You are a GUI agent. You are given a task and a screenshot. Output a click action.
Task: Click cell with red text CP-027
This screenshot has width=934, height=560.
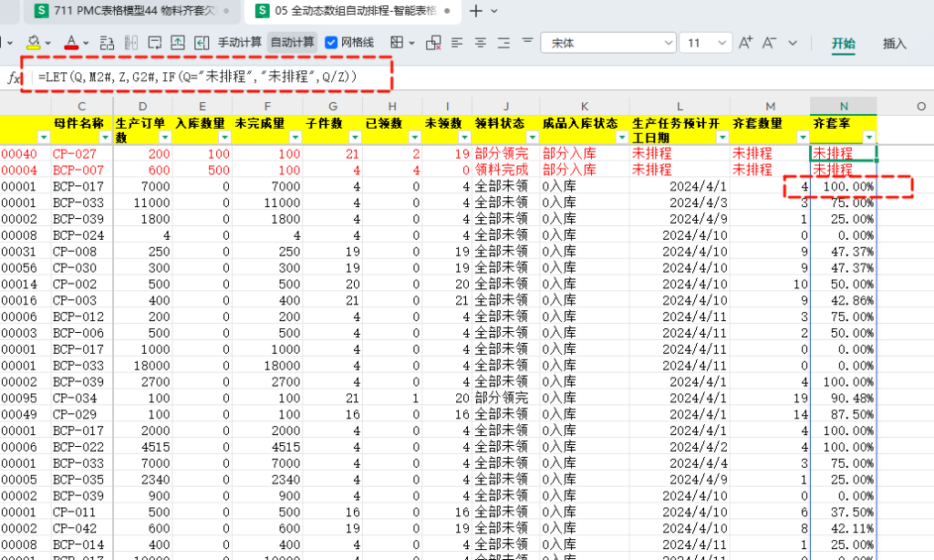[82, 154]
